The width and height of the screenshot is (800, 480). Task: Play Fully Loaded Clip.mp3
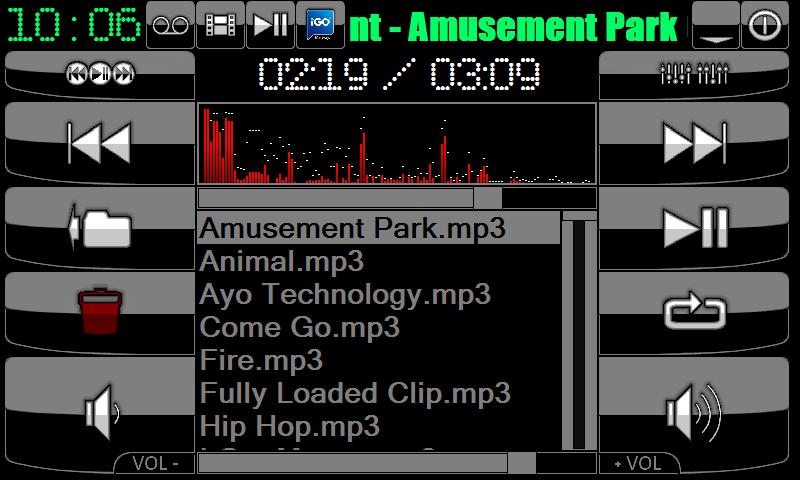tap(379, 393)
